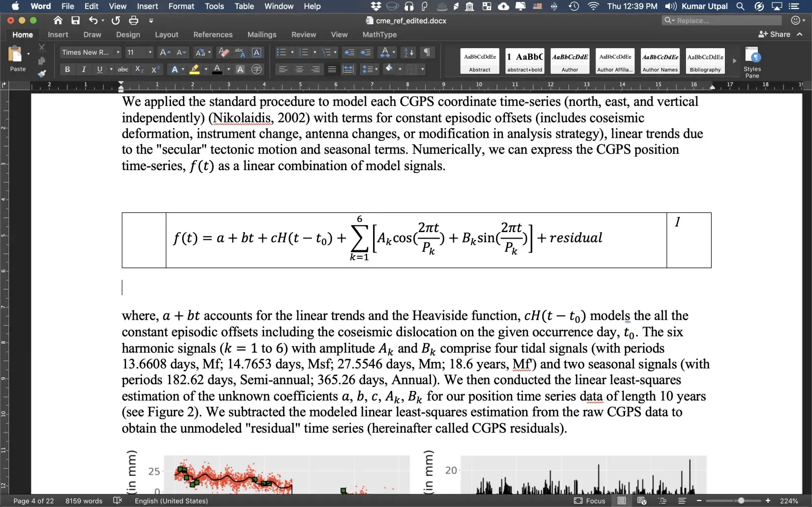Image resolution: width=812 pixels, height=507 pixels.
Task: Switch to the Layout tab
Action: (x=166, y=34)
